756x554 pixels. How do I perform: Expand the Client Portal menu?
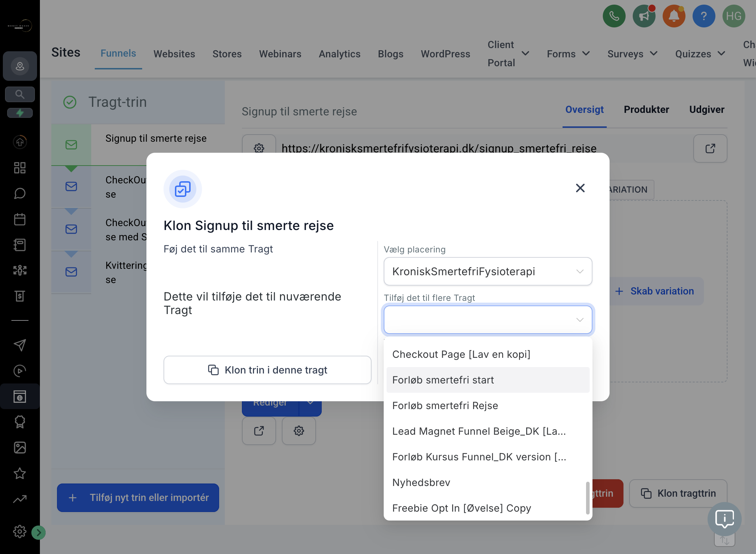pyautogui.click(x=508, y=54)
